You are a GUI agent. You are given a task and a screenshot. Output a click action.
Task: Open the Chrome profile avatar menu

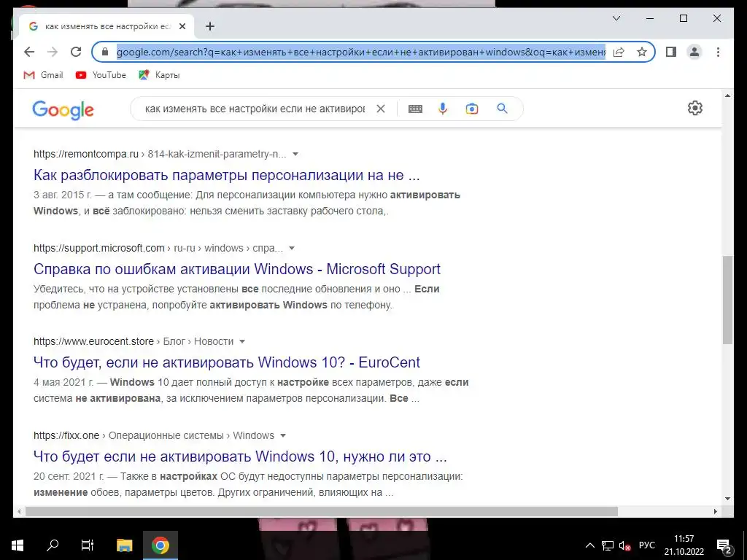[x=694, y=52]
